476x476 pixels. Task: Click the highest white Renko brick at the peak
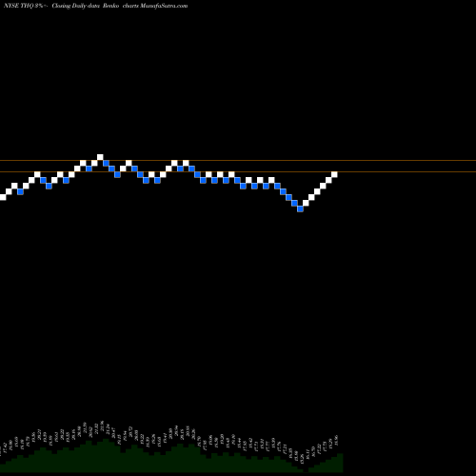click(x=100, y=157)
